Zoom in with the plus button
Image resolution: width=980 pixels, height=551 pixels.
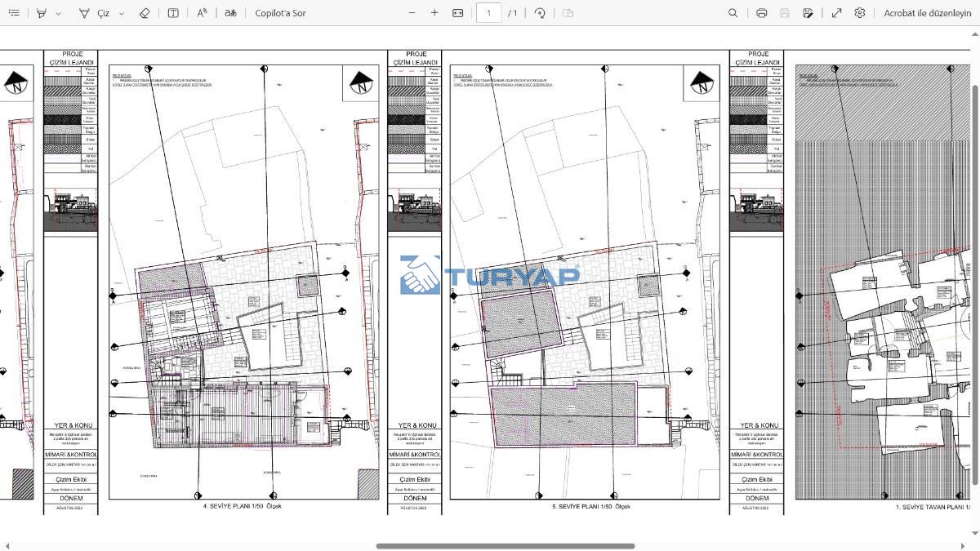tap(434, 13)
